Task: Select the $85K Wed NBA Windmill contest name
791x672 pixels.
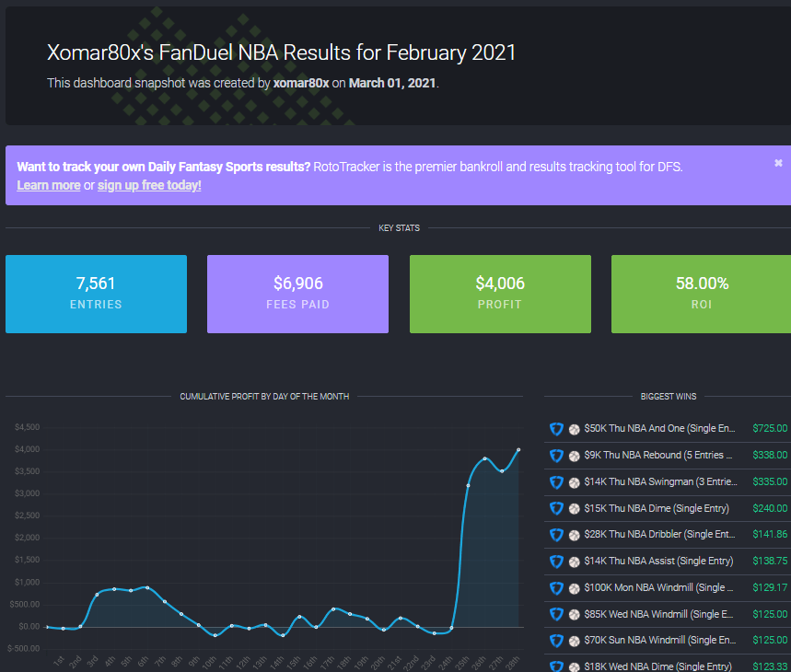Action: pyautogui.click(x=658, y=615)
